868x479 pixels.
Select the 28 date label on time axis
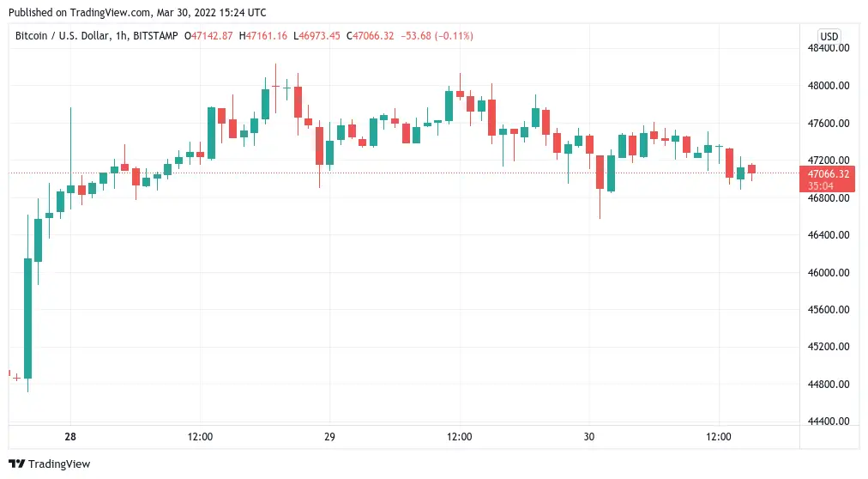pyautogui.click(x=69, y=437)
